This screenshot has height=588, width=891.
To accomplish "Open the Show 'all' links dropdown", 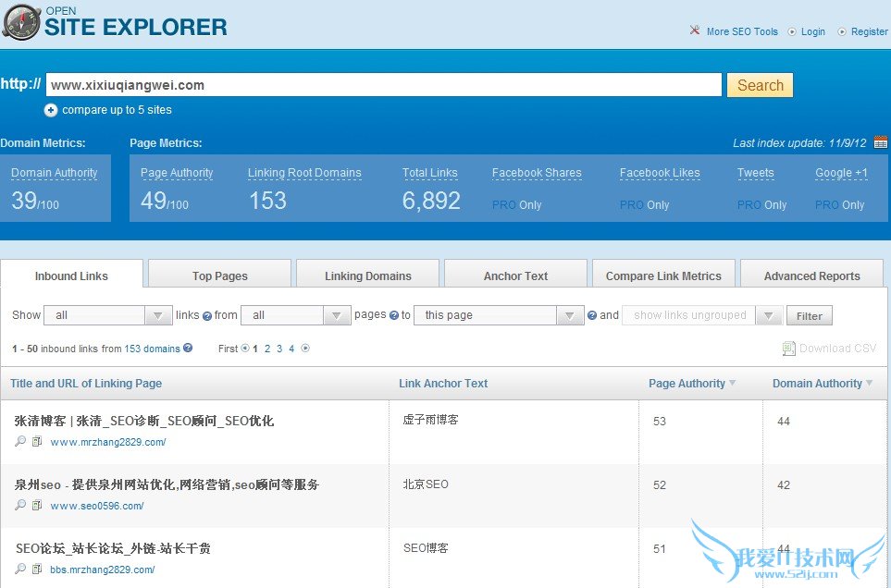I will pos(108,315).
